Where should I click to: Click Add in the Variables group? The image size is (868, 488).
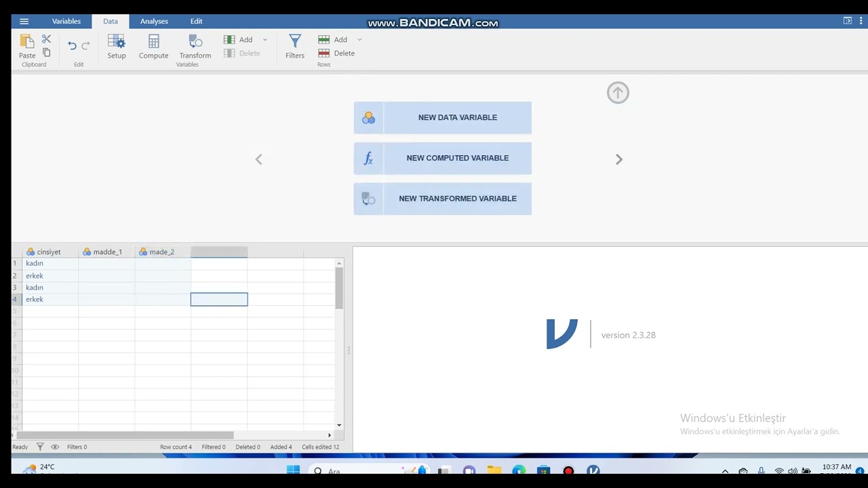click(239, 40)
